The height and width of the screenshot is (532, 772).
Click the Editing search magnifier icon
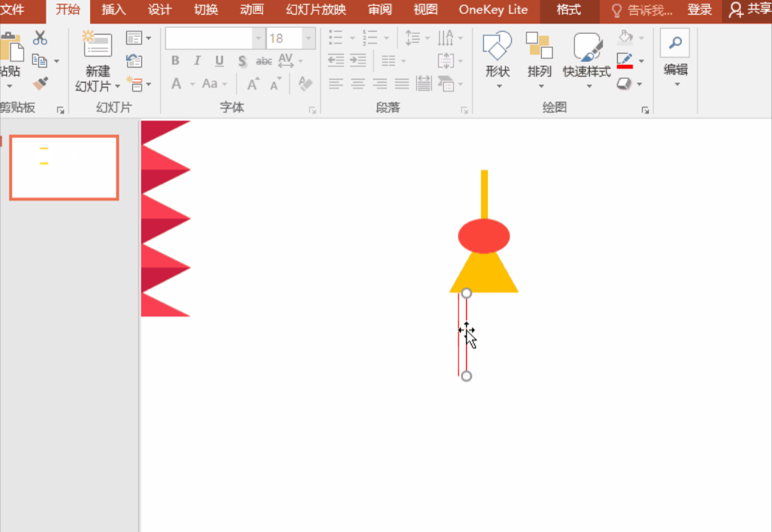tap(675, 43)
